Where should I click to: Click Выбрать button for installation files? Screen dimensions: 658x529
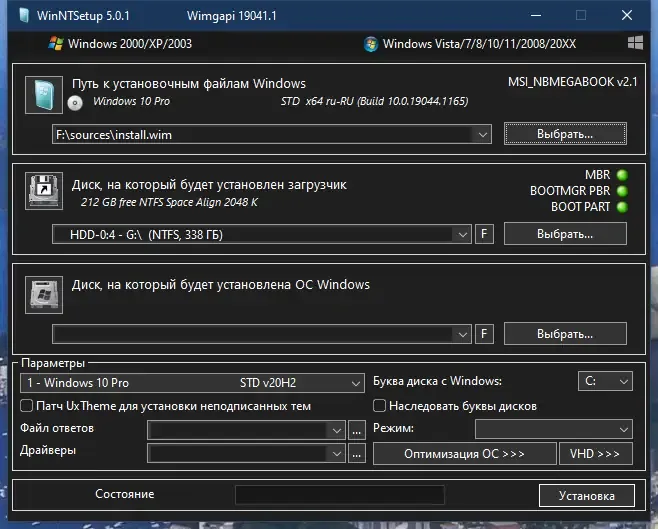(x=565, y=134)
